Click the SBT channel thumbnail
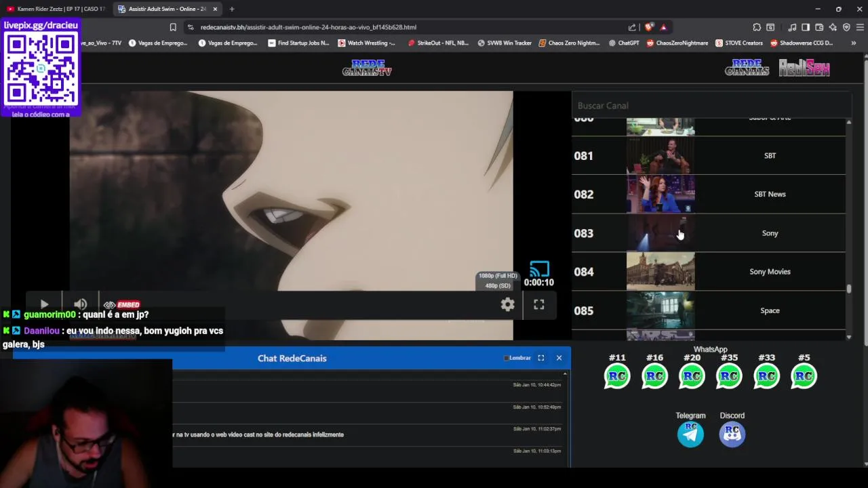The image size is (868, 488). (x=660, y=156)
